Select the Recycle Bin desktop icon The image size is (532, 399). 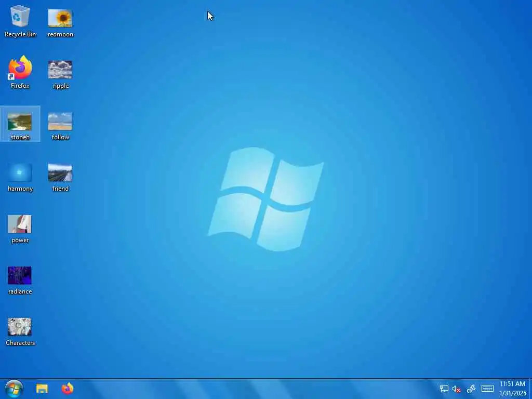(x=20, y=21)
